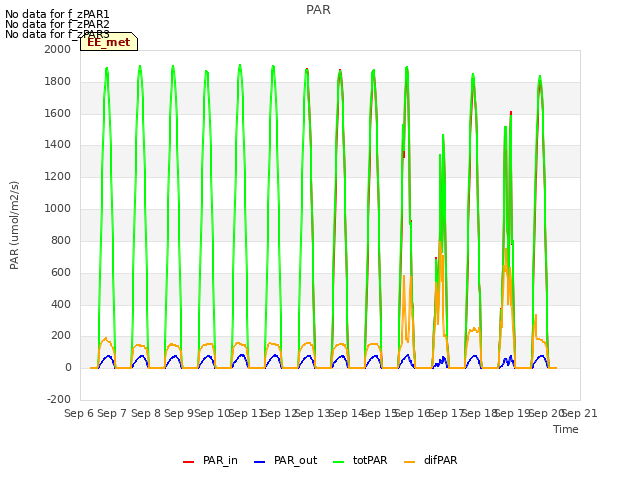The image size is (640, 480).
Task: Click the 1000 y-axis tick label
Action: coord(58,209)
